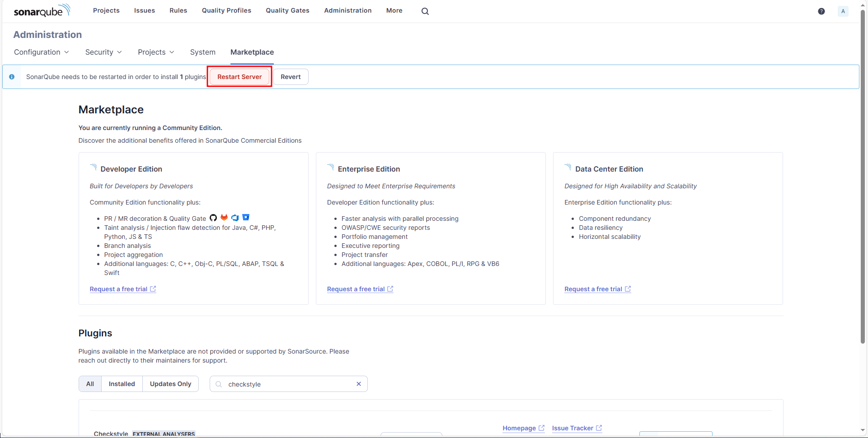
Task: Select the All plugins filter
Action: point(90,384)
